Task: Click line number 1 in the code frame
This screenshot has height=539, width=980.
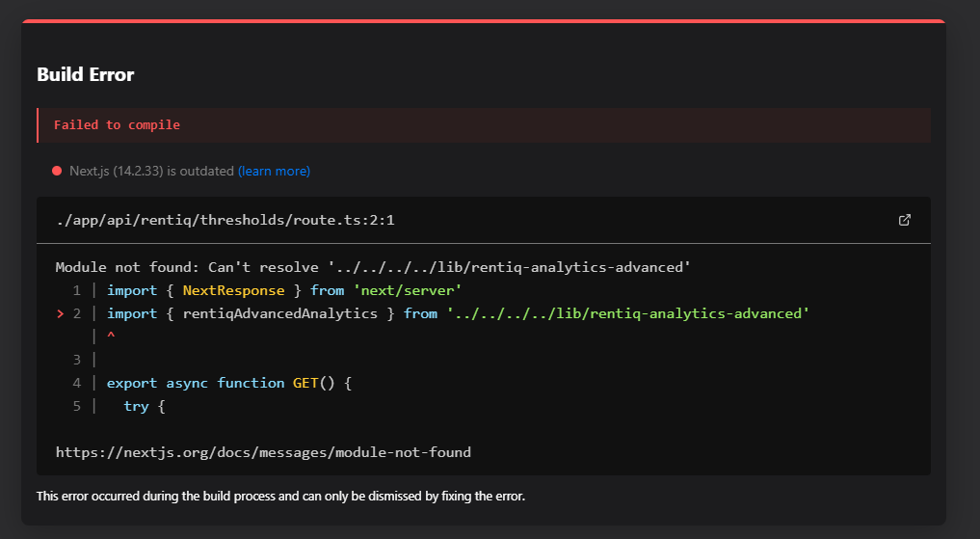Action: [76, 290]
